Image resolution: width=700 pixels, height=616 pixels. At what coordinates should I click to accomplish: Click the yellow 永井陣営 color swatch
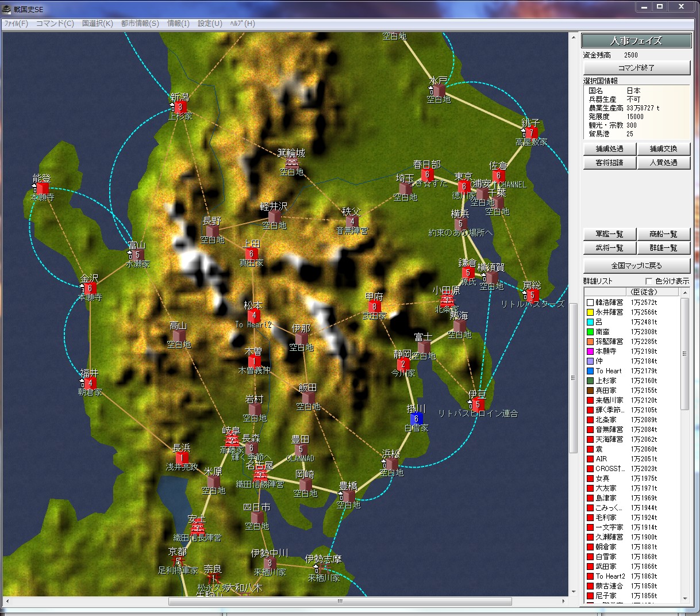590,312
